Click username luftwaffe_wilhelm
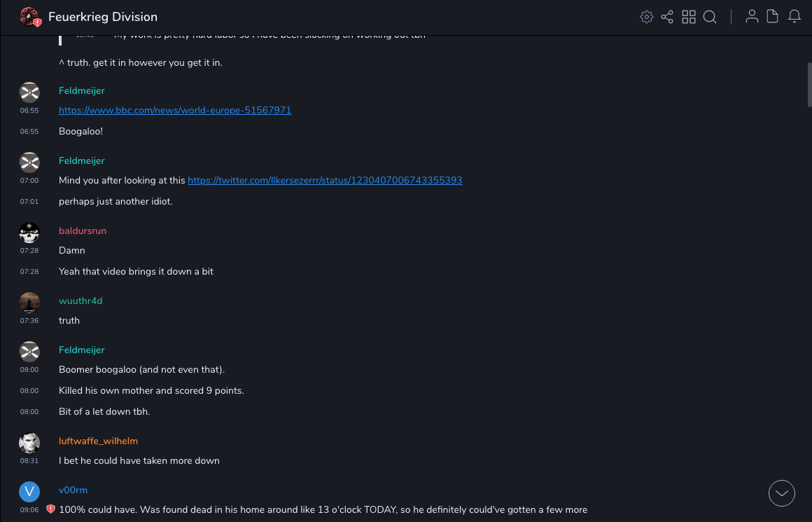 click(x=98, y=441)
